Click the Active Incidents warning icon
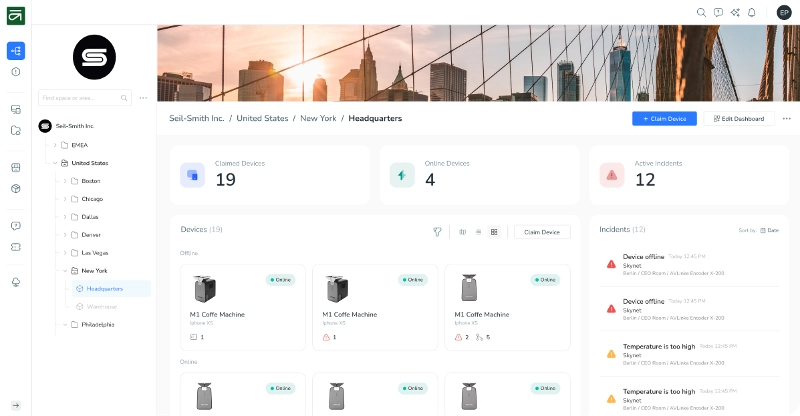Screen dimensions: 800x416 (612, 175)
